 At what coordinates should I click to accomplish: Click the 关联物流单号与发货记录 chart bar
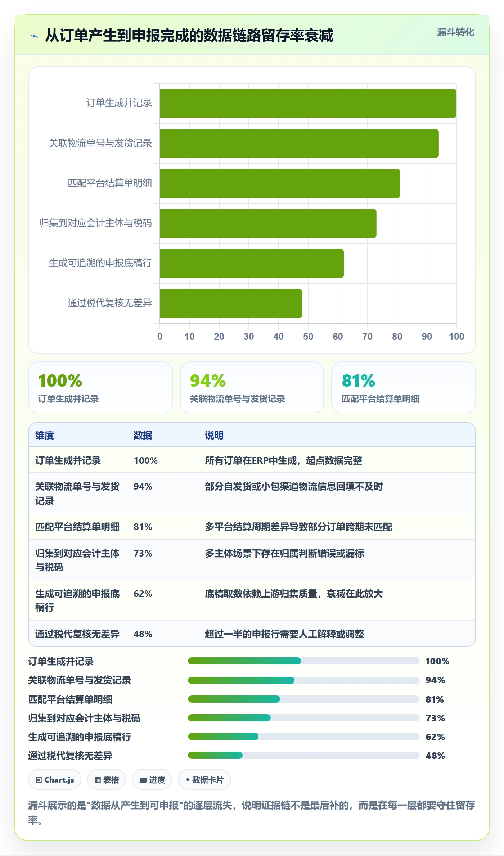299,143
